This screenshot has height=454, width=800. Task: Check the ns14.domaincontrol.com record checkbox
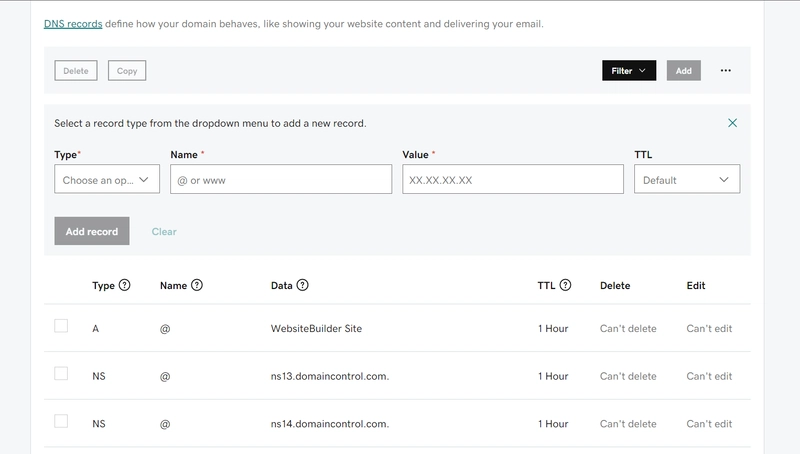pyautogui.click(x=61, y=422)
